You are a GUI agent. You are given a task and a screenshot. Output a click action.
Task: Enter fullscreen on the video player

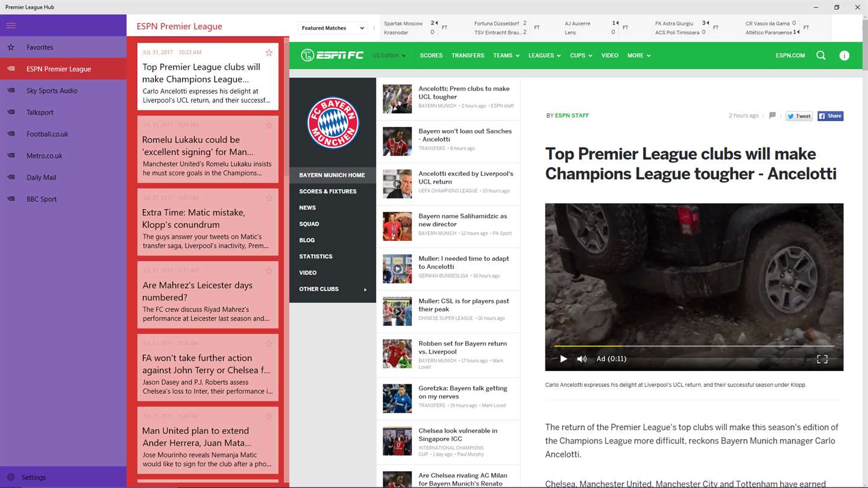822,359
